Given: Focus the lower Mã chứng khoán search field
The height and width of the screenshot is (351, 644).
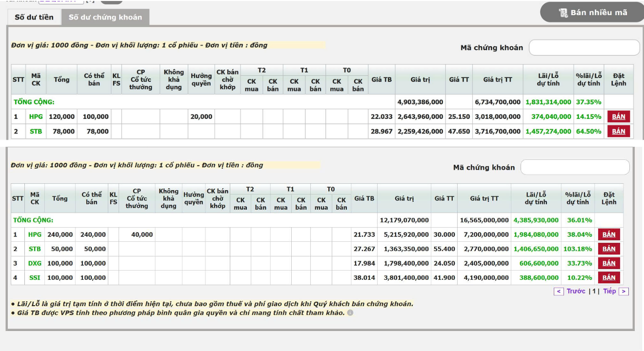Looking at the screenshot, I should click(575, 167).
